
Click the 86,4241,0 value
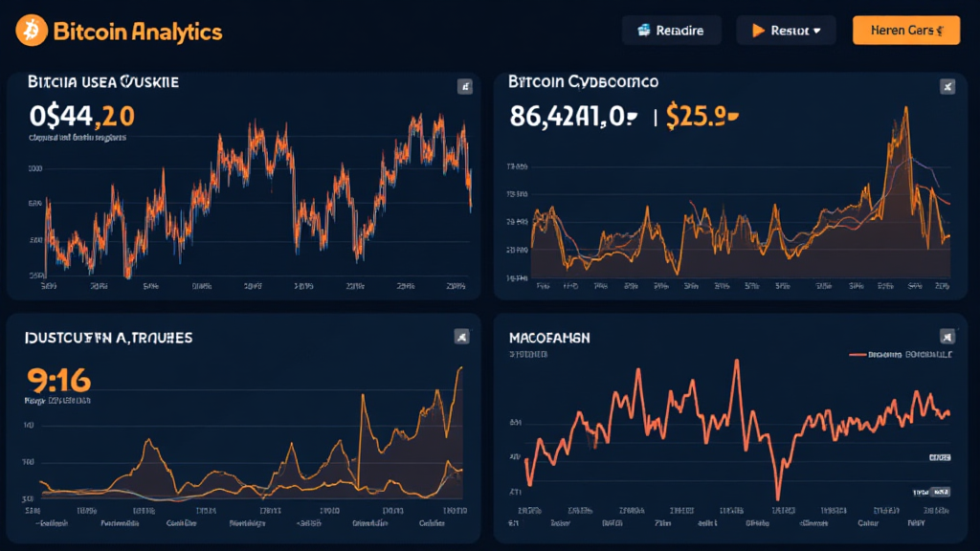click(x=572, y=118)
